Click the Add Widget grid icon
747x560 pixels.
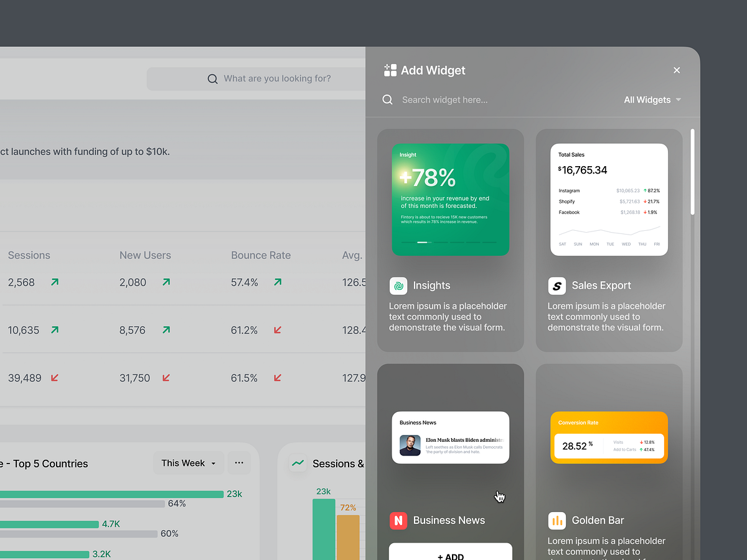(x=389, y=70)
